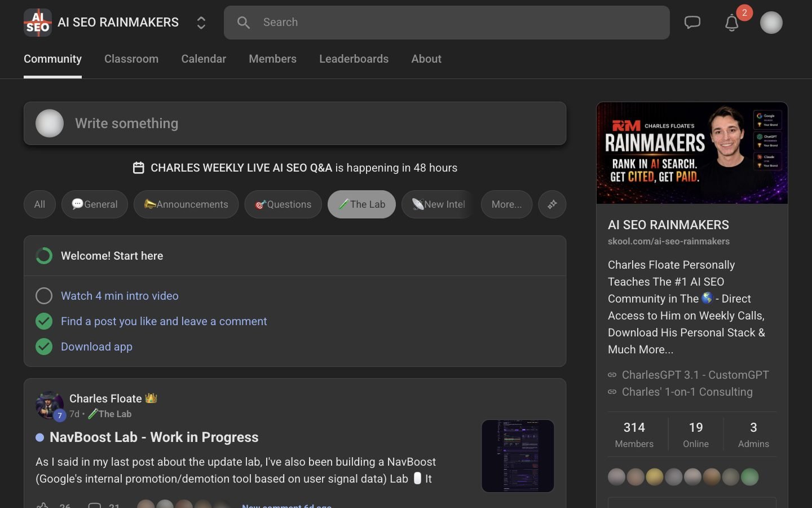This screenshot has width=812, height=508.
Task: Click the Search input field
Action: click(447, 23)
